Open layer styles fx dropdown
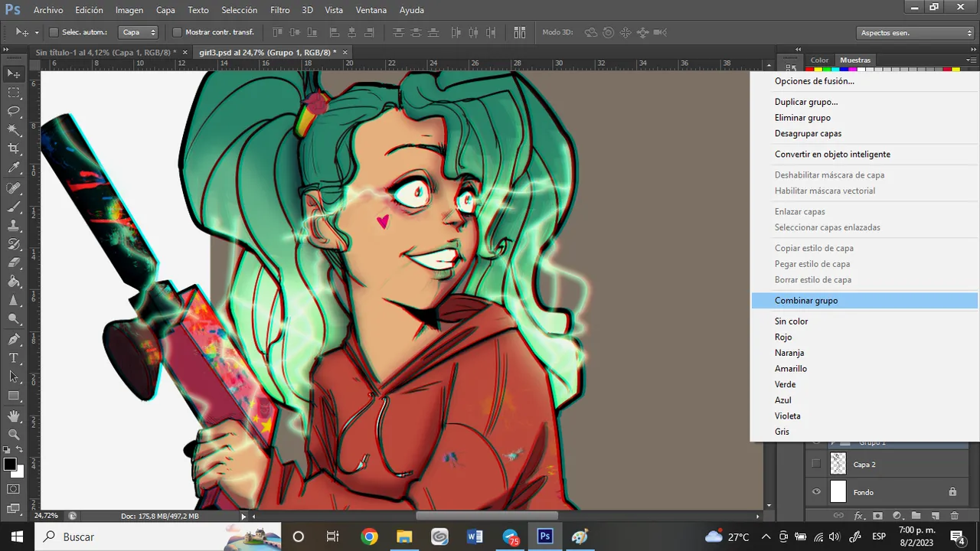This screenshot has height=551, width=980. coord(859,516)
